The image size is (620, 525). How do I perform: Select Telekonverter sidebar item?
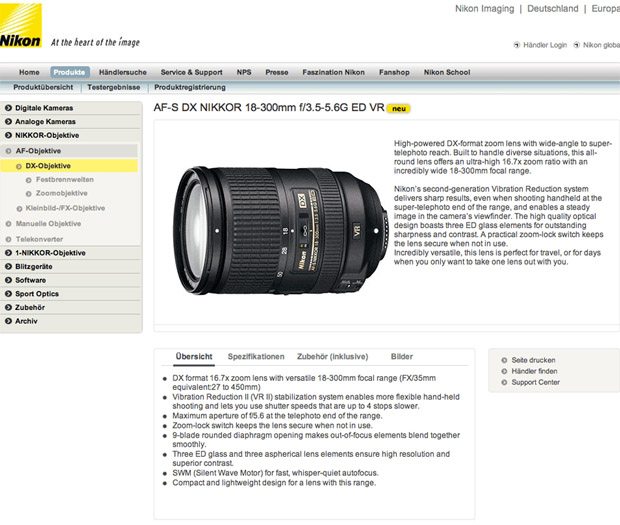point(39,239)
